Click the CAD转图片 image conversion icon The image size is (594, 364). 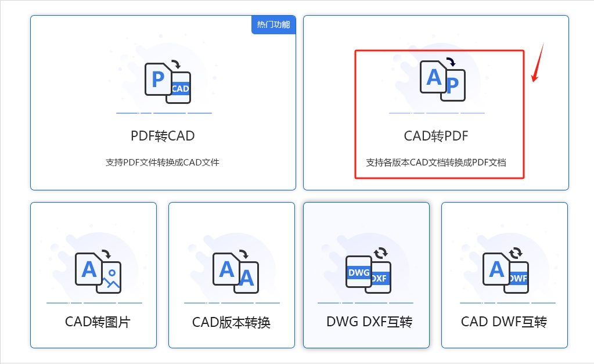click(98, 271)
